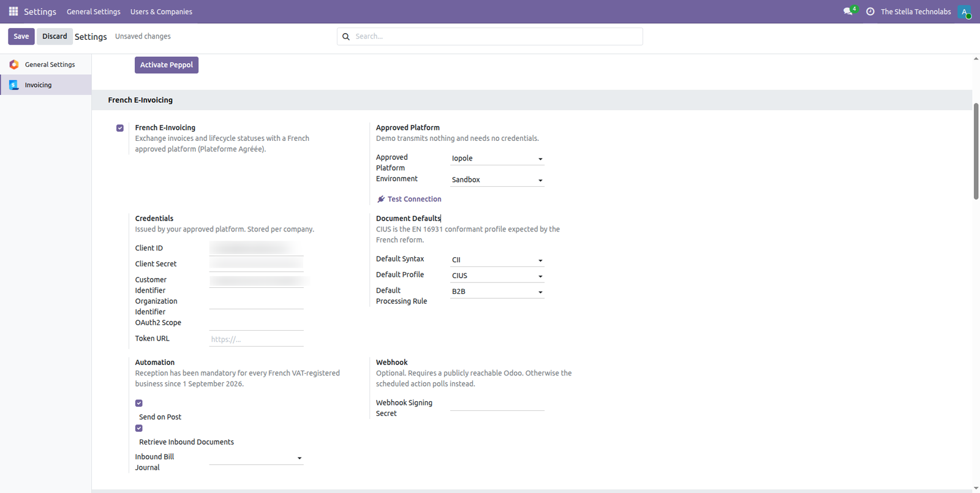
Task: Focus the Client ID field
Action: 256,248
